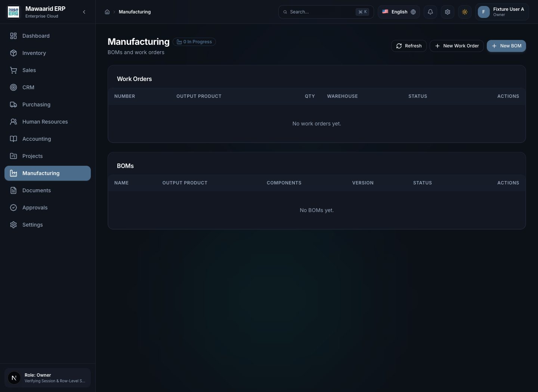The width and height of the screenshot is (538, 392).
Task: Click the '0 In Progress' badge
Action: 194,42
